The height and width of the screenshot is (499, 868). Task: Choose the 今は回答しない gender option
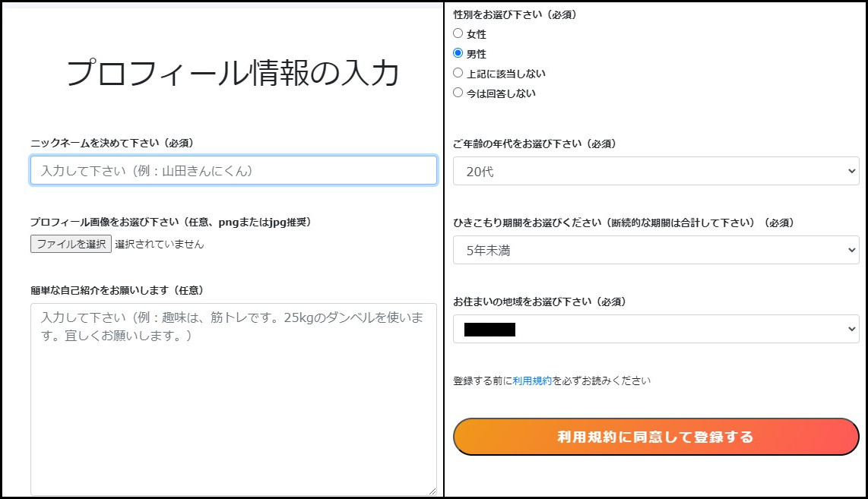coord(458,93)
